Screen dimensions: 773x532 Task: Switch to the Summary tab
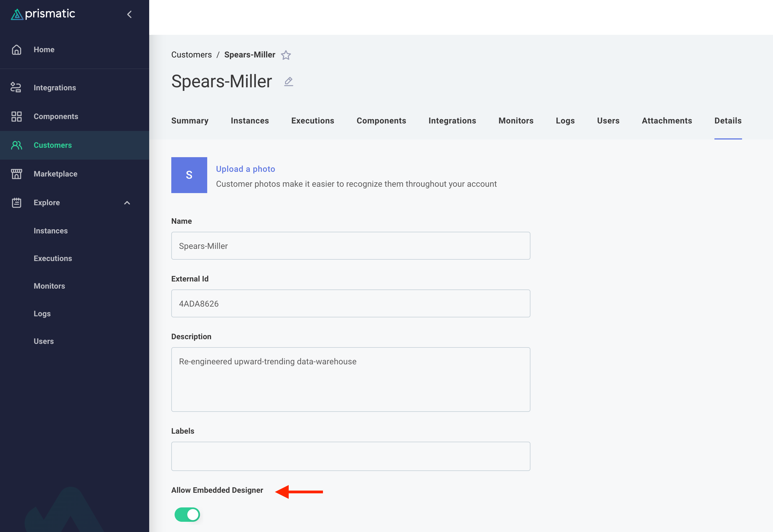(190, 120)
